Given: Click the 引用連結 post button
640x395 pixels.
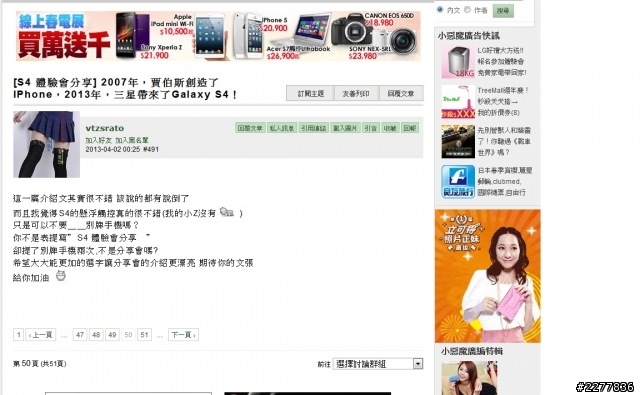Looking at the screenshot, I should [313, 128].
